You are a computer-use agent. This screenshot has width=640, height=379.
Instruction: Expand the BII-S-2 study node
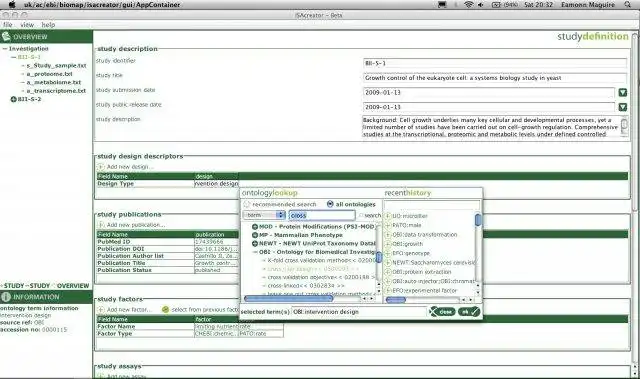pyautogui.click(x=13, y=99)
